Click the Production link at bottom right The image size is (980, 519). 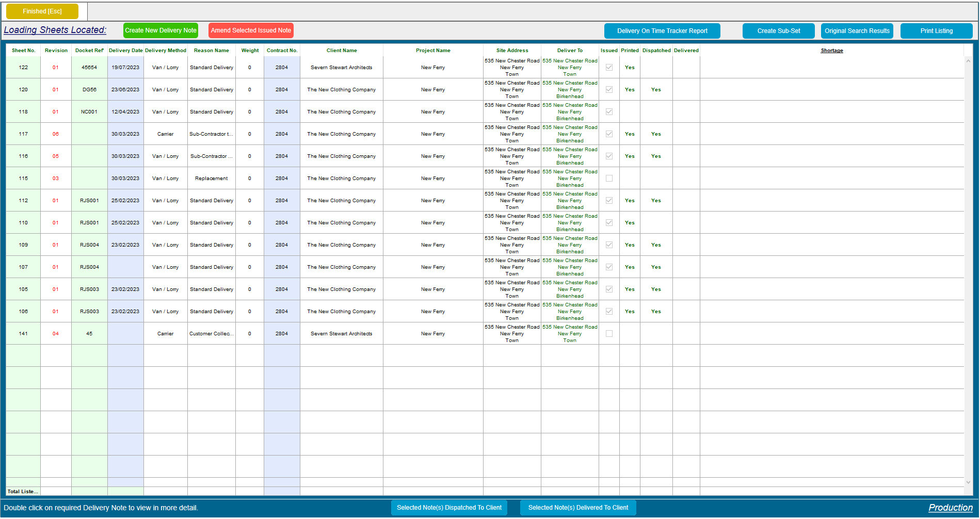point(950,508)
